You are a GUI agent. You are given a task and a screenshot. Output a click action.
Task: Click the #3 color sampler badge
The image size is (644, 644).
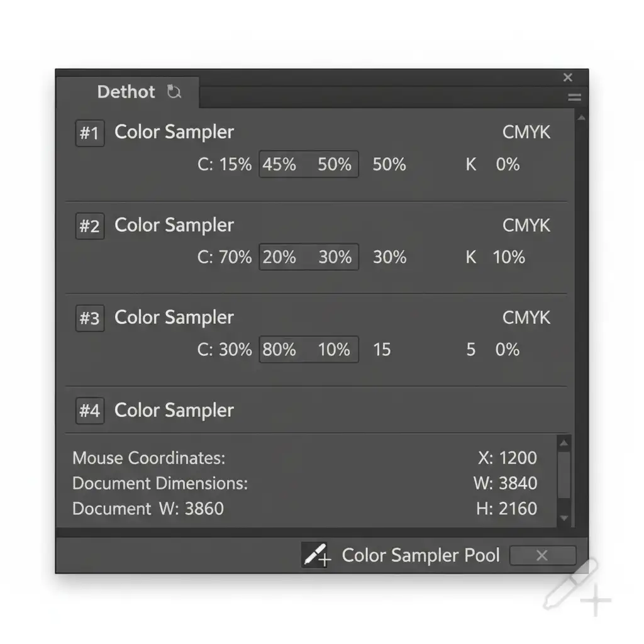pyautogui.click(x=89, y=319)
